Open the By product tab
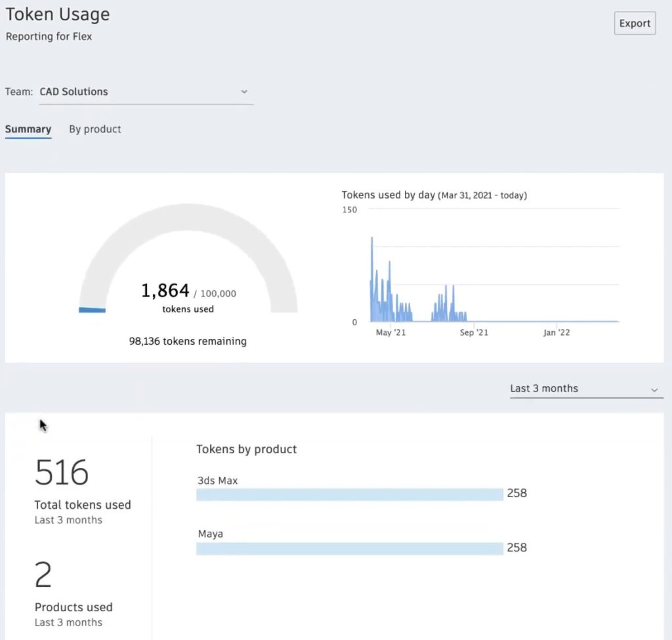The height and width of the screenshot is (640, 672). click(95, 129)
